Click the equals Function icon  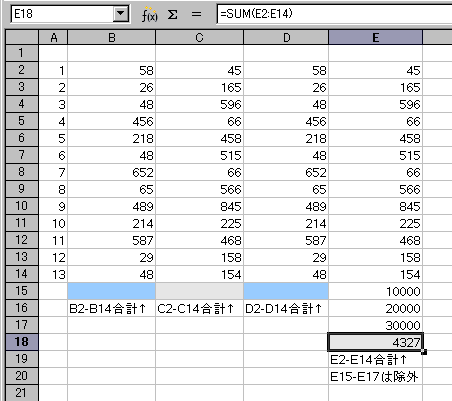coord(196,14)
